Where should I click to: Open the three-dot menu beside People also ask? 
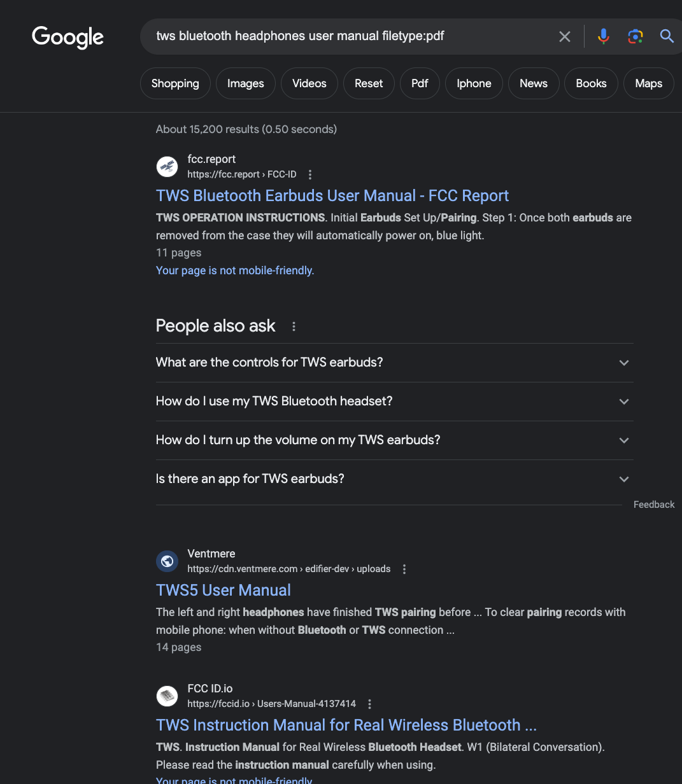[294, 326]
